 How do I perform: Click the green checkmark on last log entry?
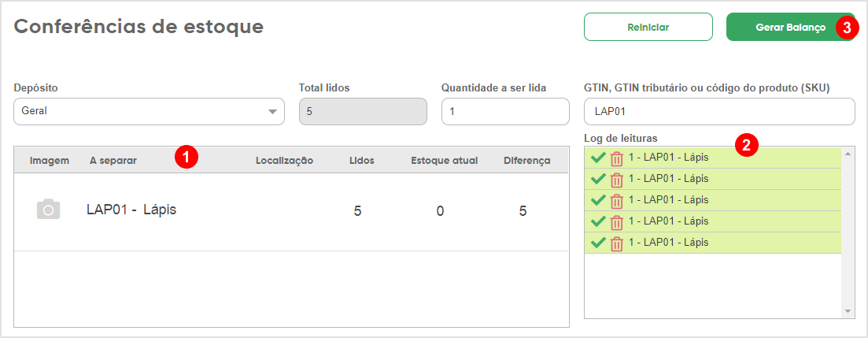coord(598,242)
